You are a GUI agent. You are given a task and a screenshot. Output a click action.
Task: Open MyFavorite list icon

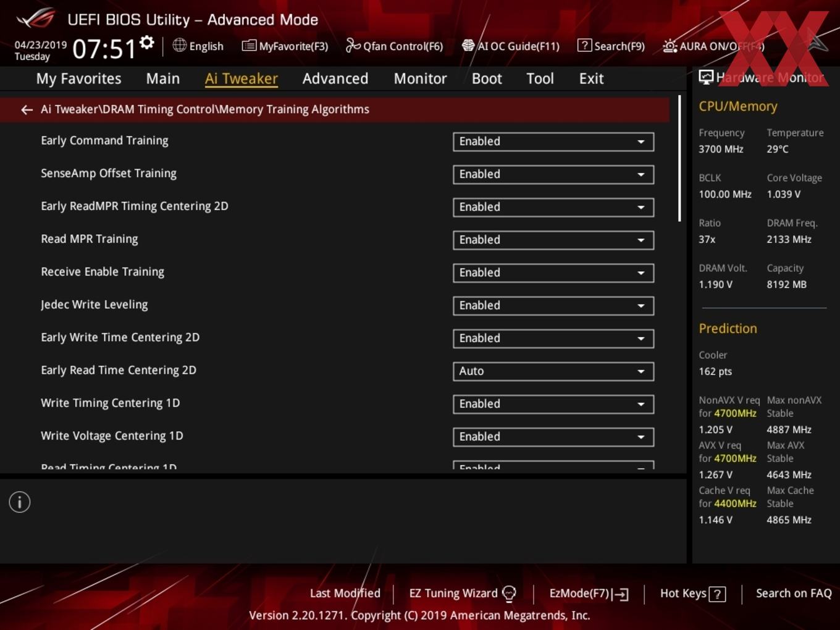(249, 46)
